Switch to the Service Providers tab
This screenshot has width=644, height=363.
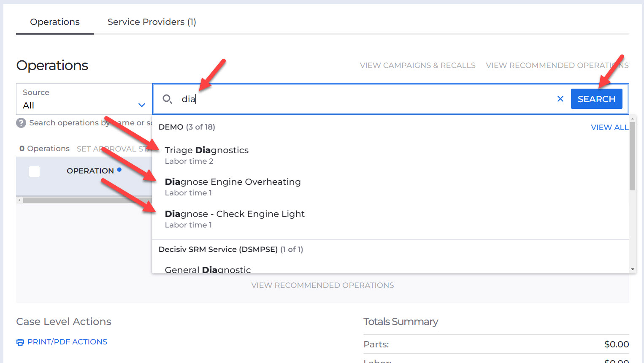coord(151,22)
